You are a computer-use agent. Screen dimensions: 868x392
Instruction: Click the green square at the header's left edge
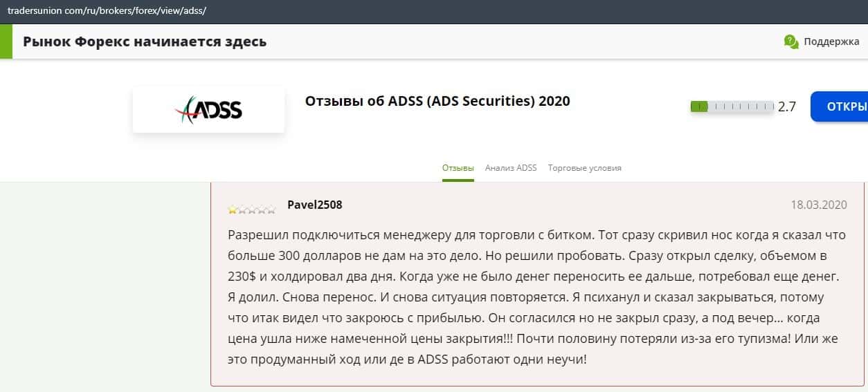[6, 41]
